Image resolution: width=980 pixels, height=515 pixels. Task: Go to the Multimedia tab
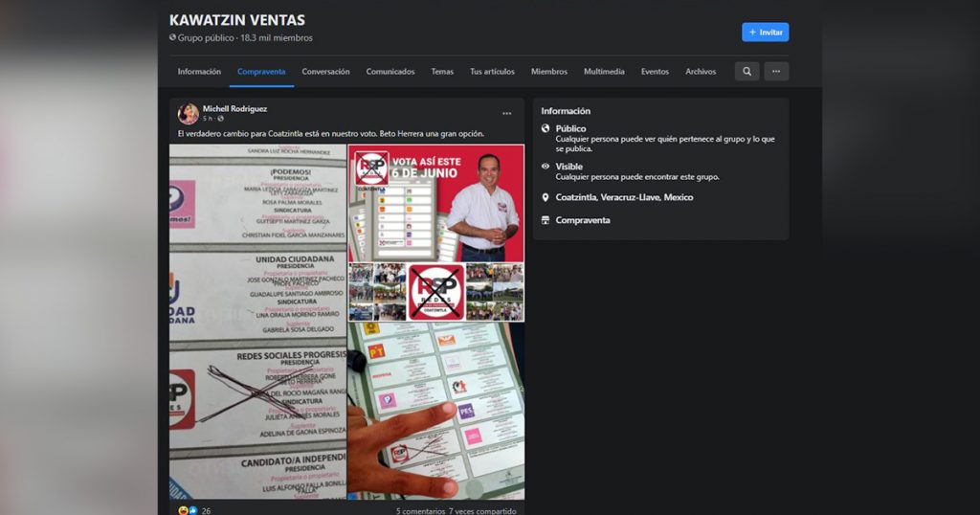click(x=604, y=72)
